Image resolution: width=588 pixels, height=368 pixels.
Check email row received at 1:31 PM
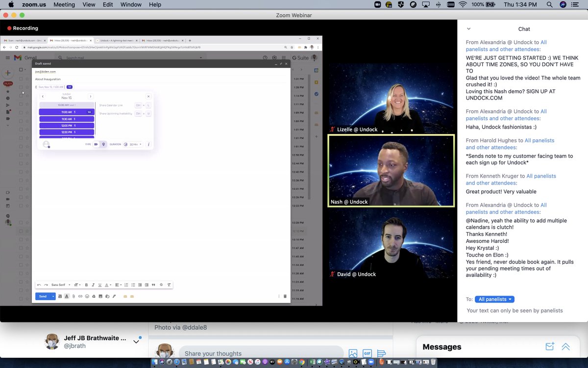coord(21,79)
